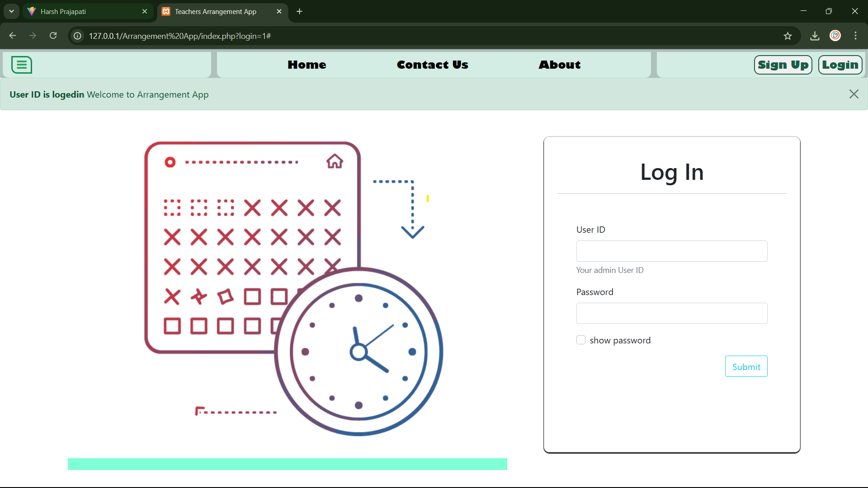Expand the tab search dropdown arrow
The width and height of the screenshot is (868, 488).
coord(11,11)
